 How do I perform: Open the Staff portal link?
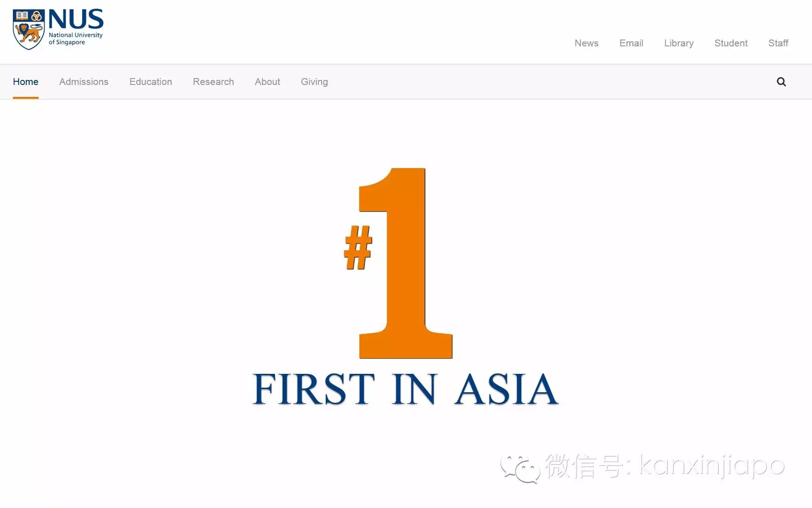(778, 43)
